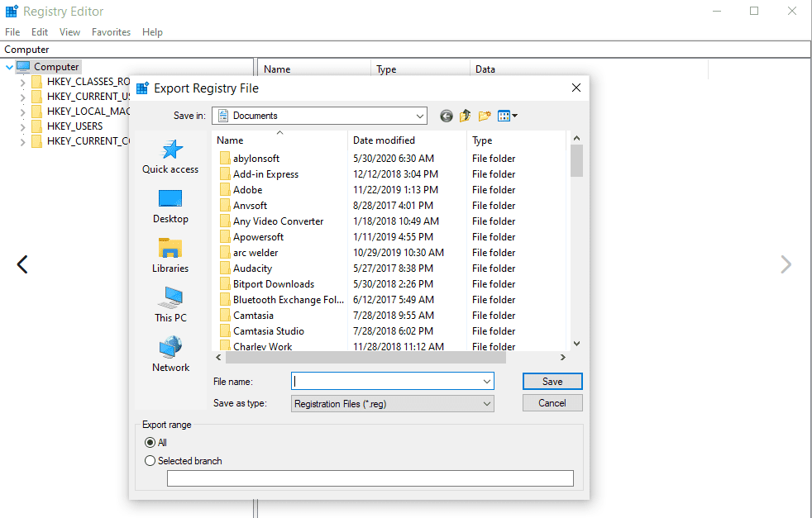Click the scroll down arrow of file list

[x=576, y=344]
